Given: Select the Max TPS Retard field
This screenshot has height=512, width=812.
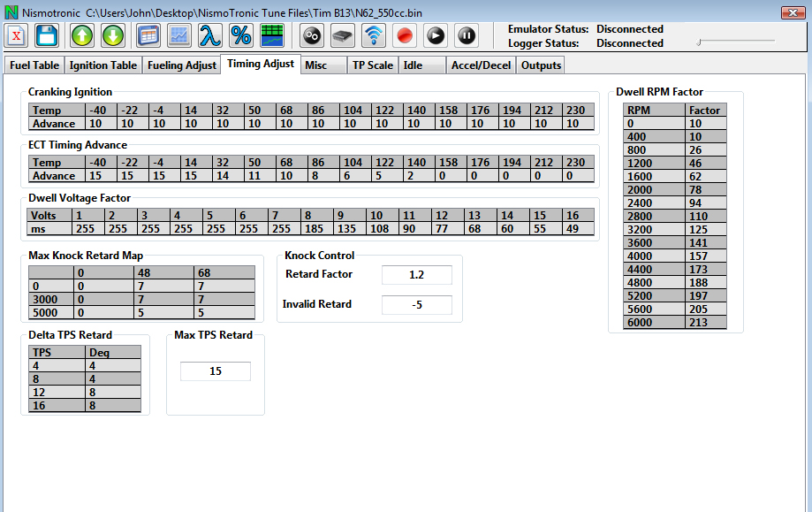Looking at the screenshot, I should (x=216, y=371).
